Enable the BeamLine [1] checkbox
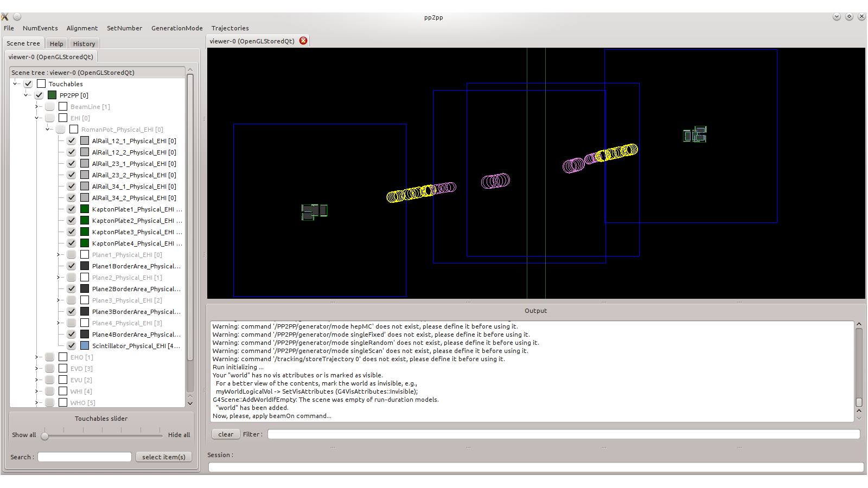The width and height of the screenshot is (868, 488). coord(50,107)
